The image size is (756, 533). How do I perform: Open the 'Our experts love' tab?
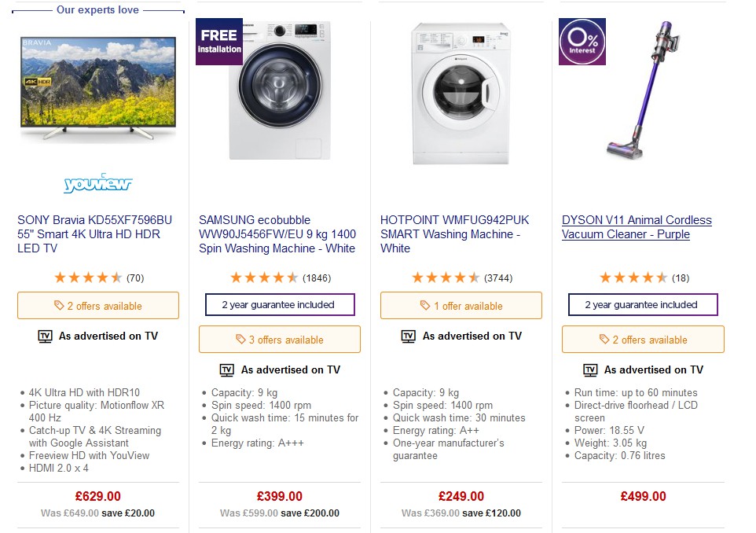(x=98, y=10)
